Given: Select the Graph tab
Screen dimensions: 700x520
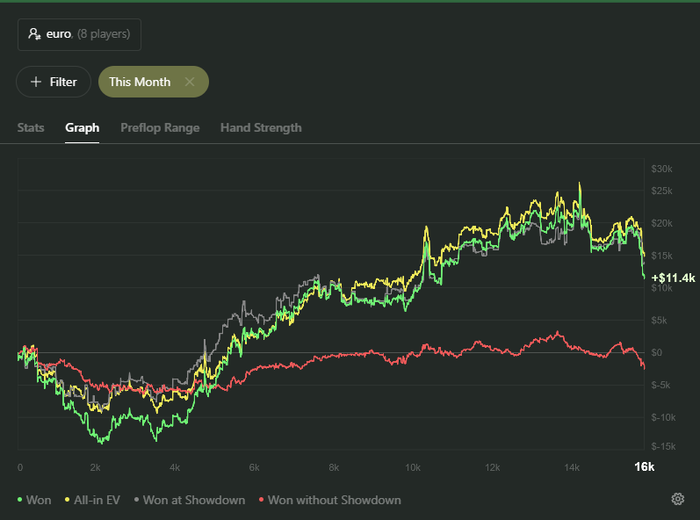Looking at the screenshot, I should (x=82, y=128).
